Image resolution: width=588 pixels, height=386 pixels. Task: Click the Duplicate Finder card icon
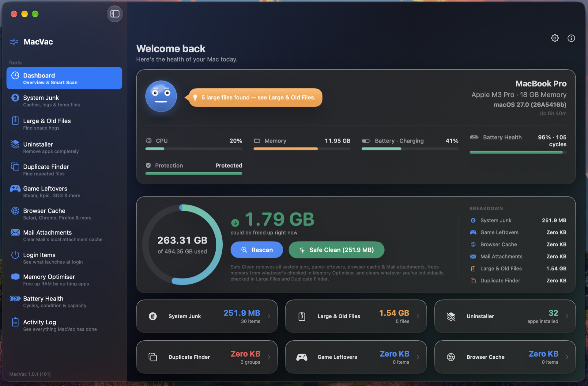(153, 357)
